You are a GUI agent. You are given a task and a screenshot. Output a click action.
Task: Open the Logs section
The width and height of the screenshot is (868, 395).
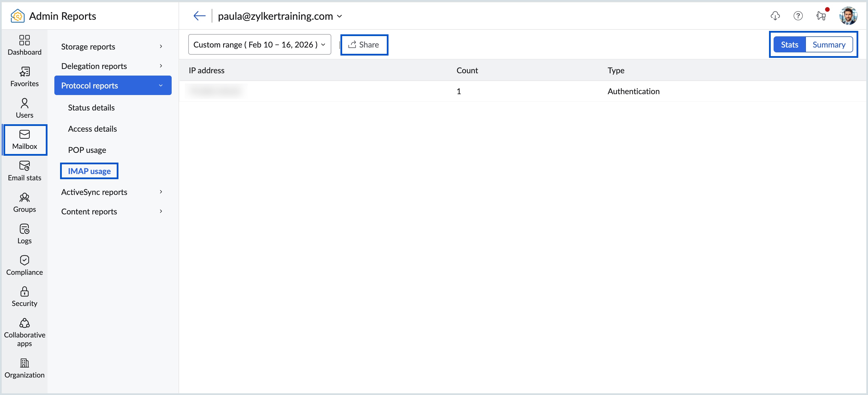tap(24, 233)
